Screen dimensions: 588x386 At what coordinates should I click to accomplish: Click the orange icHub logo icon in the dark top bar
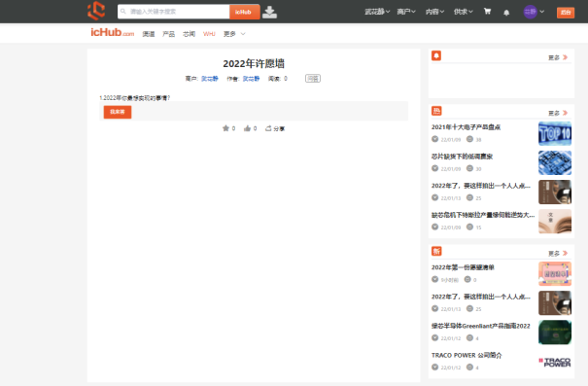(96, 11)
